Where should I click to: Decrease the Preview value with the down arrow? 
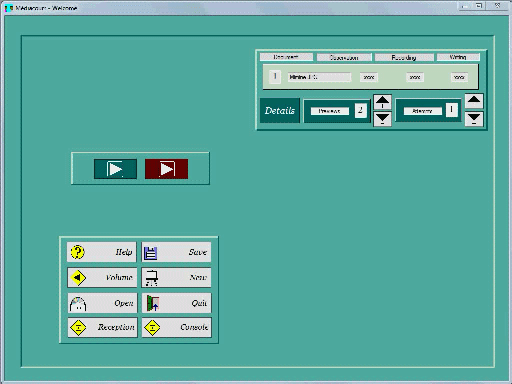tap(382, 119)
